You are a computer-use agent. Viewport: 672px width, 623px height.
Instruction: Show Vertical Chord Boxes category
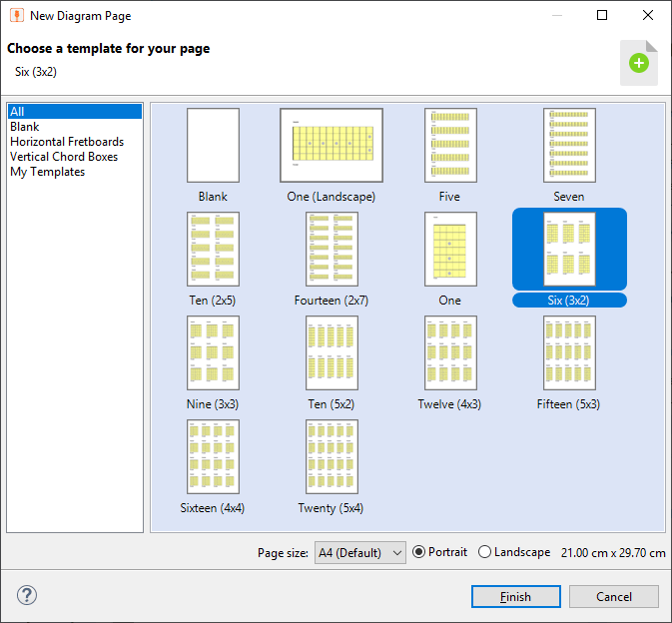point(64,157)
